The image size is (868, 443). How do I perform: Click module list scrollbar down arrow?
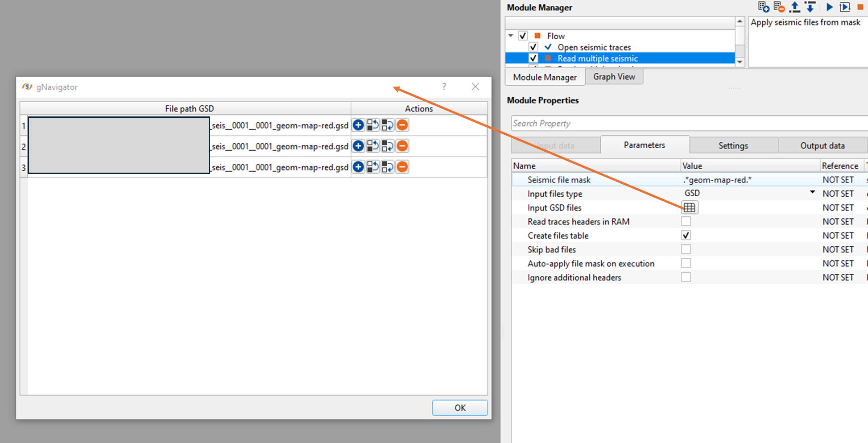point(740,62)
